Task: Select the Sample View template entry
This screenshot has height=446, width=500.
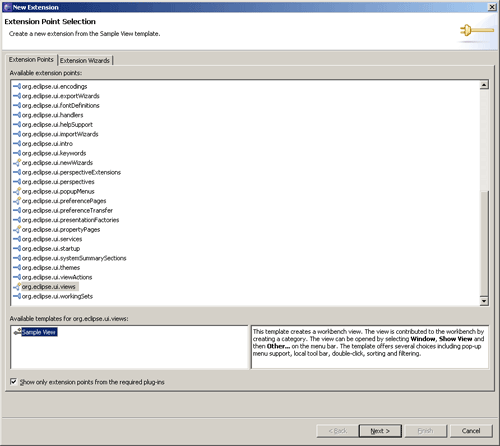Action: 39,332
